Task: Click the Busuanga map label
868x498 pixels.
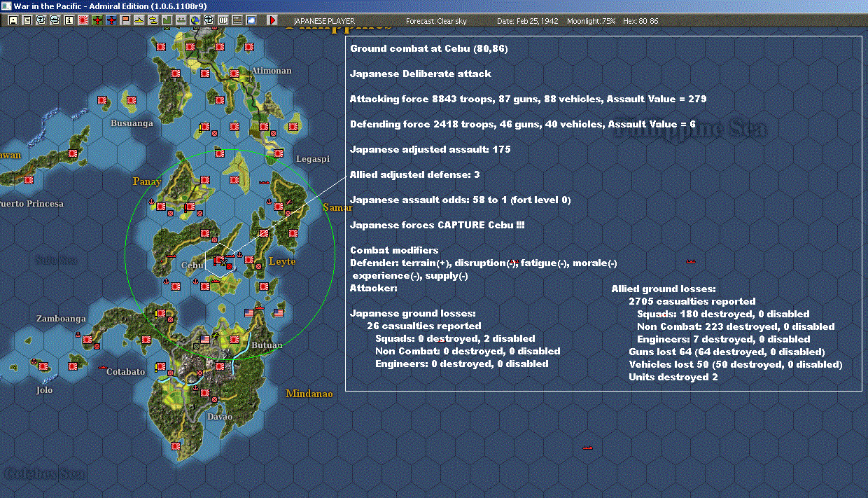Action: click(132, 123)
